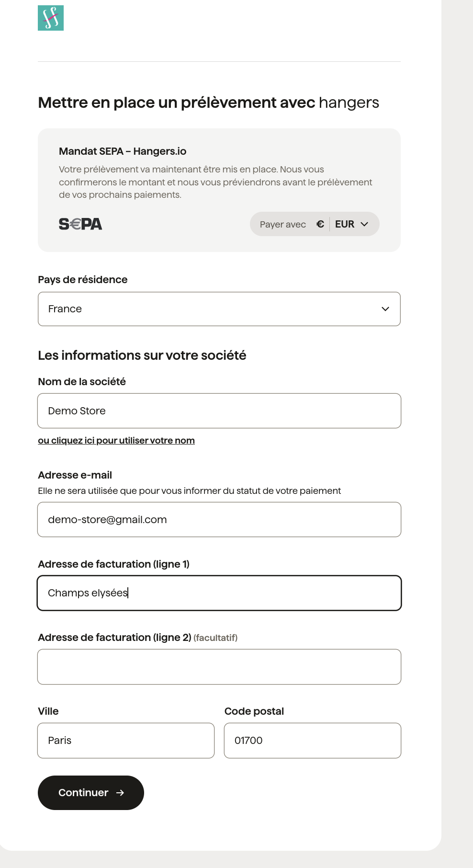Click the arrow icon inside Continuer button
The width and height of the screenshot is (473, 868).
tap(120, 793)
